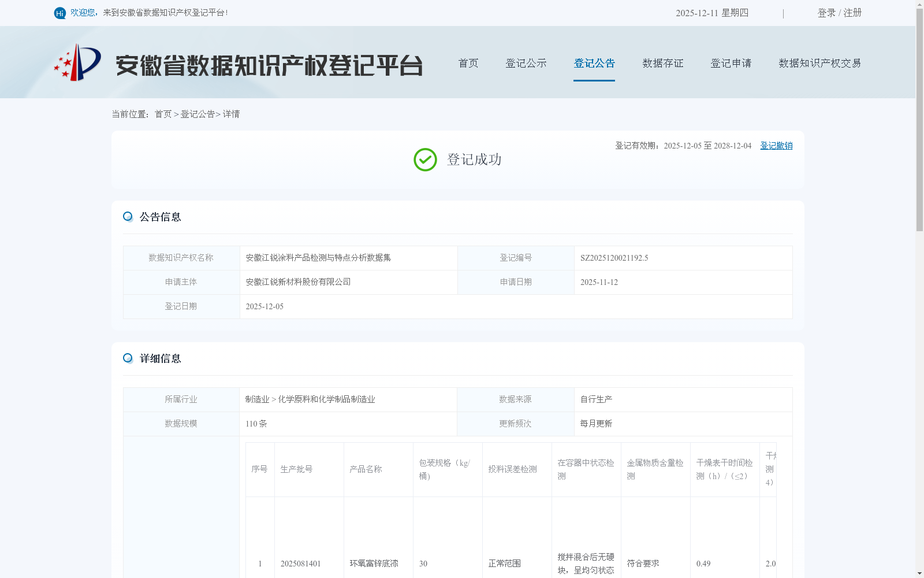Click the 序号 column header
Image resolution: width=924 pixels, height=578 pixels.
click(x=260, y=469)
